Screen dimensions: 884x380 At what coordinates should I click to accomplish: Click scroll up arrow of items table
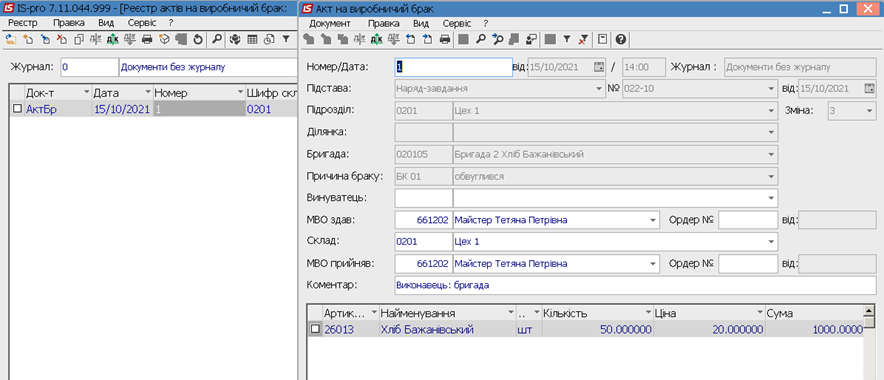point(869,310)
